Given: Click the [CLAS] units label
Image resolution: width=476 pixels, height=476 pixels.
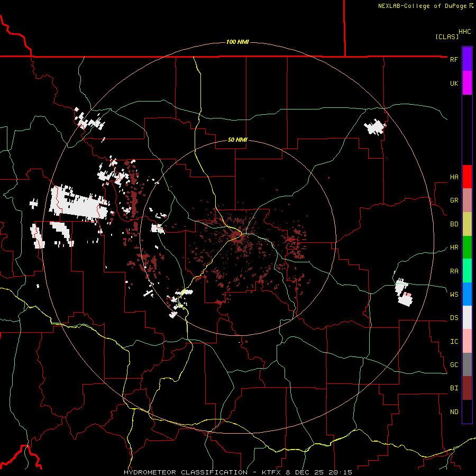Looking at the screenshot, I should click(447, 36).
